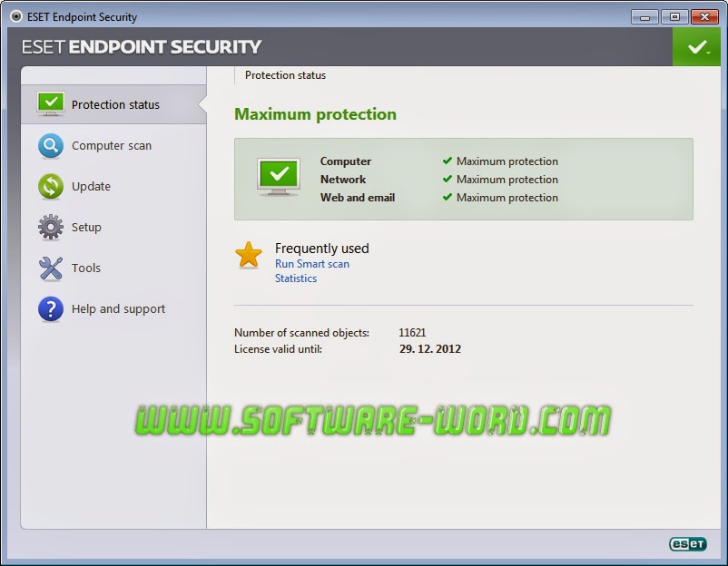Click the Maximum protection green heading

point(315,114)
